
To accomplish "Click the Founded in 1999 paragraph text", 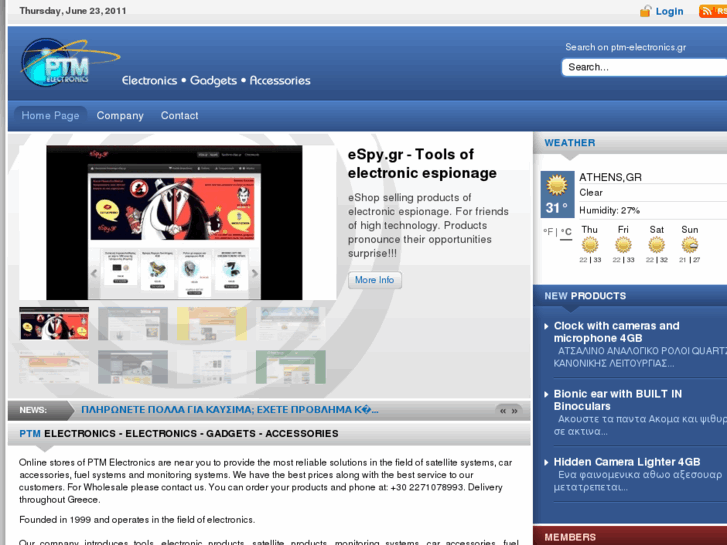I will point(137,520).
